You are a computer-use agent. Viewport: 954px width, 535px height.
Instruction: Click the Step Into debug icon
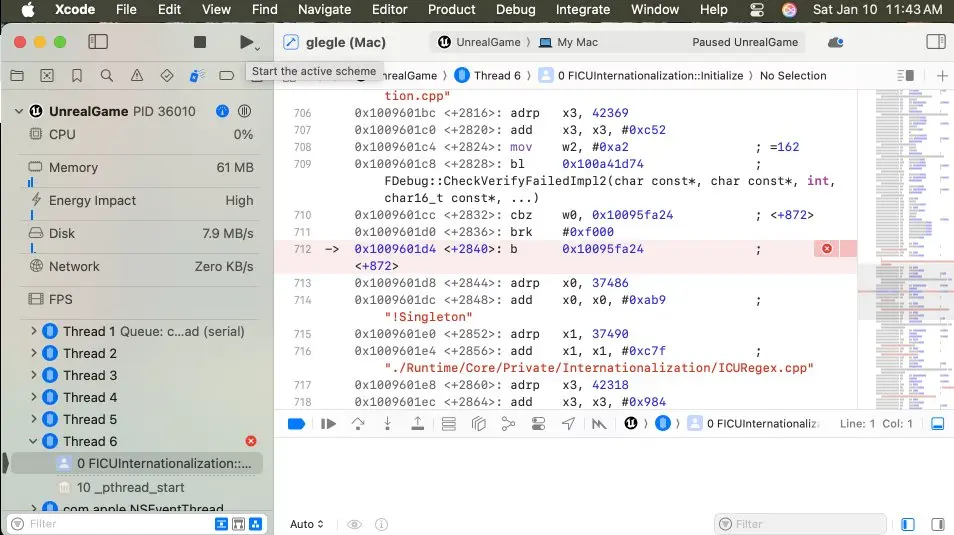pyautogui.click(x=388, y=424)
